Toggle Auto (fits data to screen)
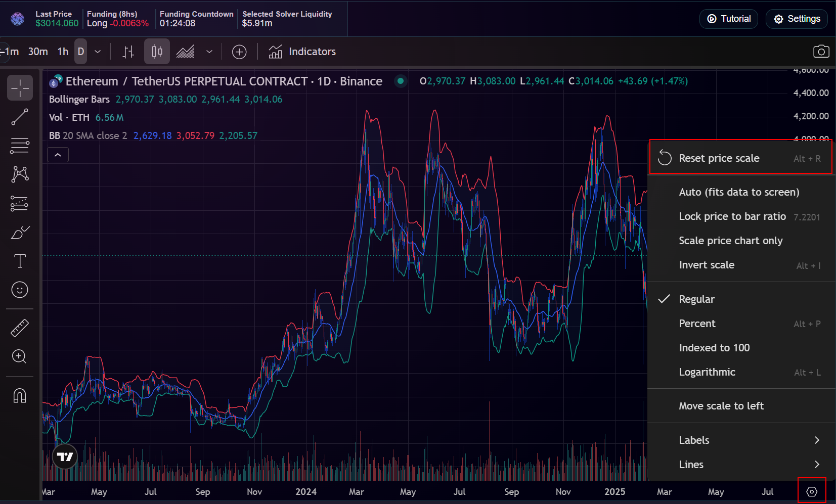The width and height of the screenshot is (836, 504). (x=738, y=192)
